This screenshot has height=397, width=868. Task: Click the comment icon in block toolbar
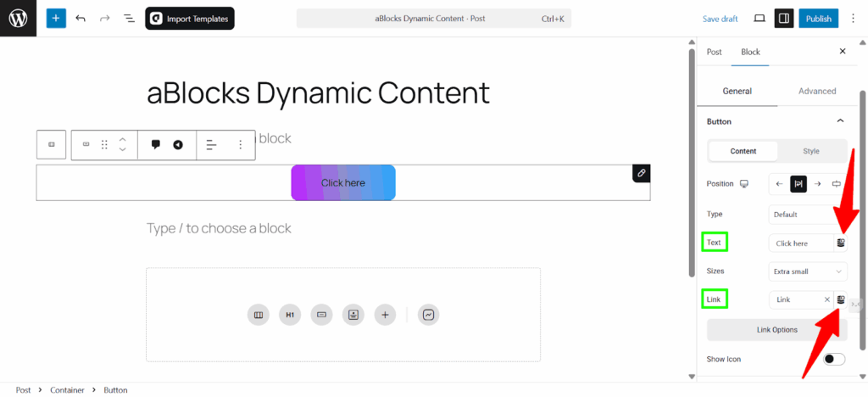pyautogui.click(x=156, y=144)
